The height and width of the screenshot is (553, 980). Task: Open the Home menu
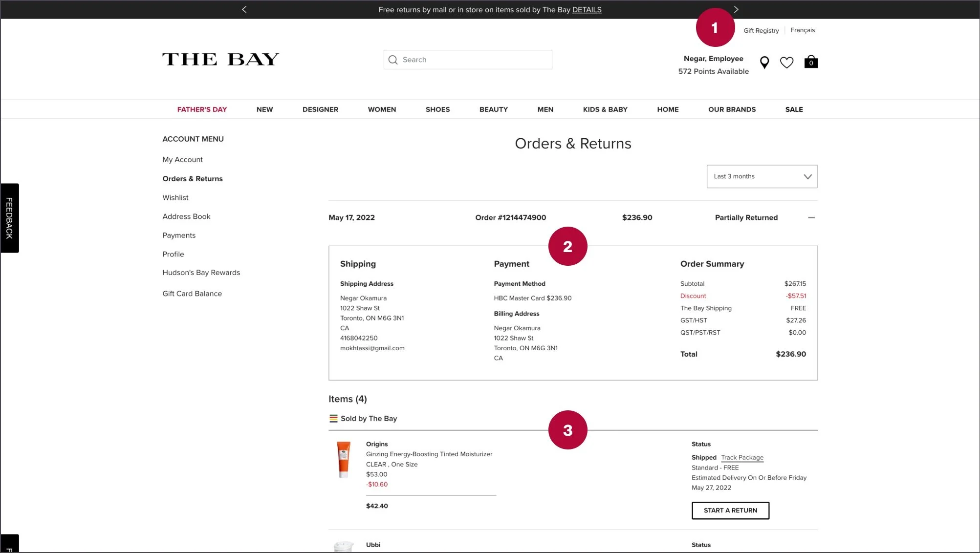(x=668, y=109)
